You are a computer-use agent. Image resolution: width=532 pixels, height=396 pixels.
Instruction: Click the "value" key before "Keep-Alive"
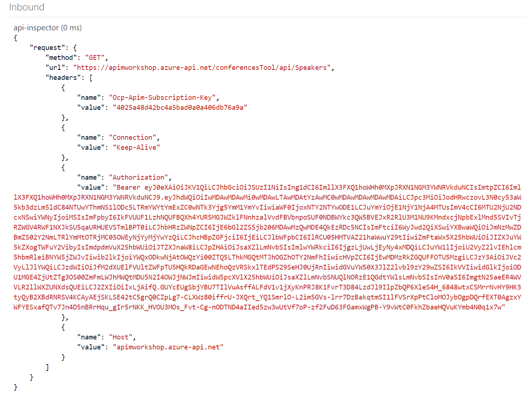click(x=91, y=148)
